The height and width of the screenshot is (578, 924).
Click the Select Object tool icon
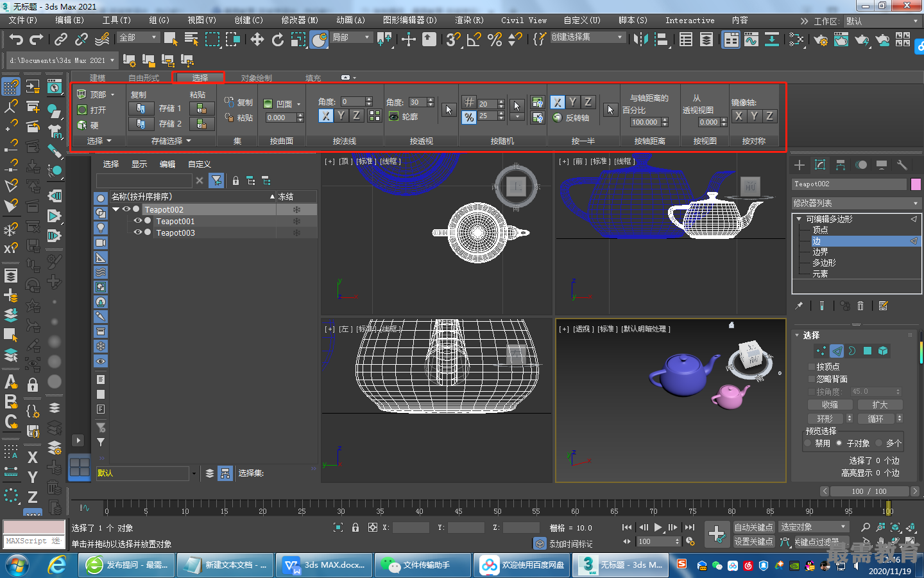tap(171, 40)
